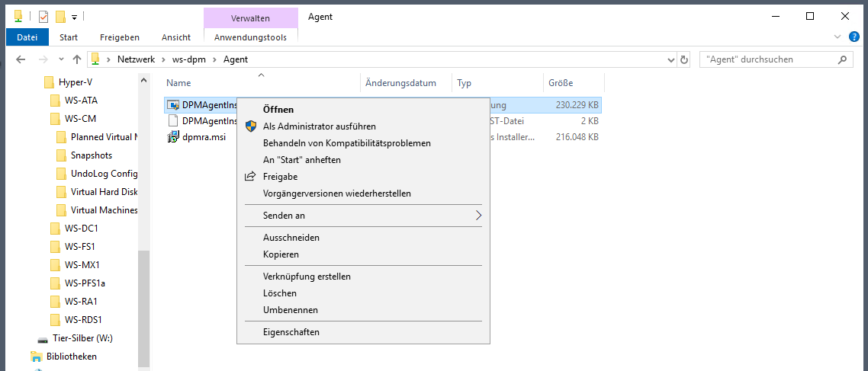Open the Senden an submenu
The height and width of the screenshot is (371, 868).
363,215
